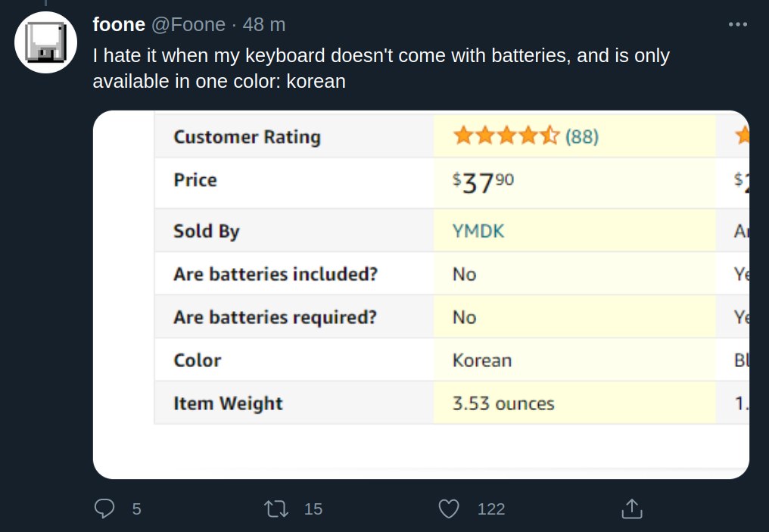Retweet this foone tweet
Image resolution: width=769 pixels, height=532 pixels.
tap(278, 509)
